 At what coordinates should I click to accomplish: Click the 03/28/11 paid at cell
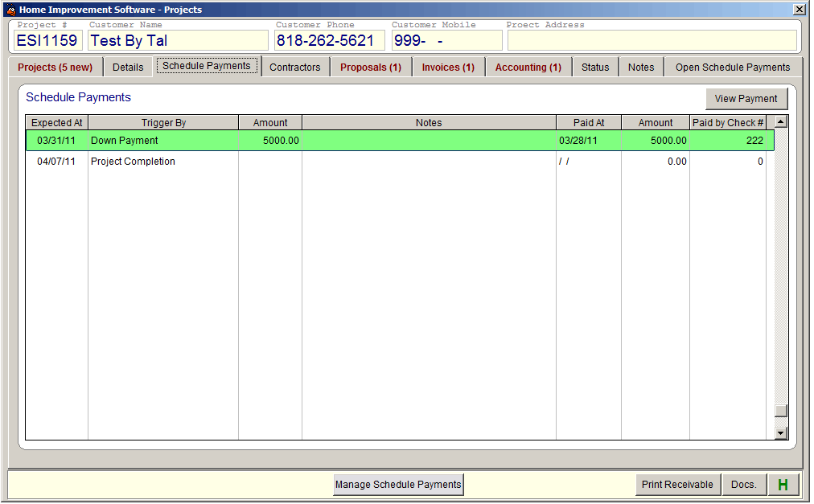click(x=589, y=141)
